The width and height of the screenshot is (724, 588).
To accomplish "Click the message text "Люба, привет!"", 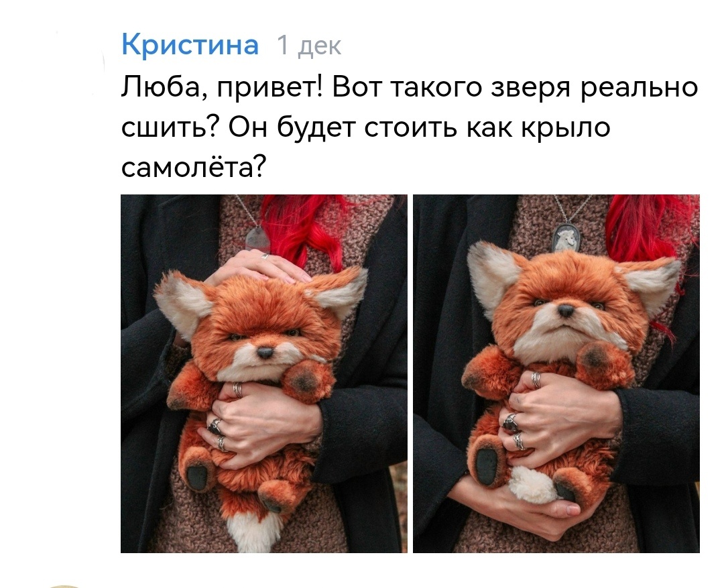I will pos(221,87).
